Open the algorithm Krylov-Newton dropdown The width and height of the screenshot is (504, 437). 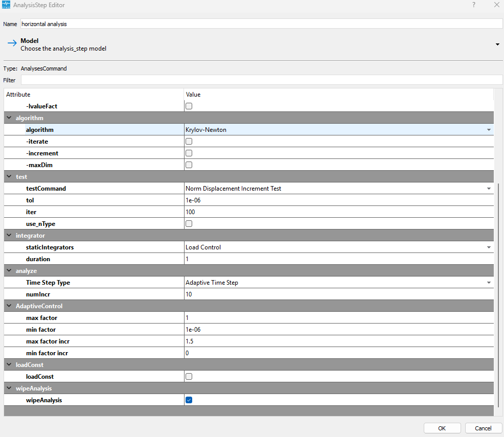[x=489, y=130]
